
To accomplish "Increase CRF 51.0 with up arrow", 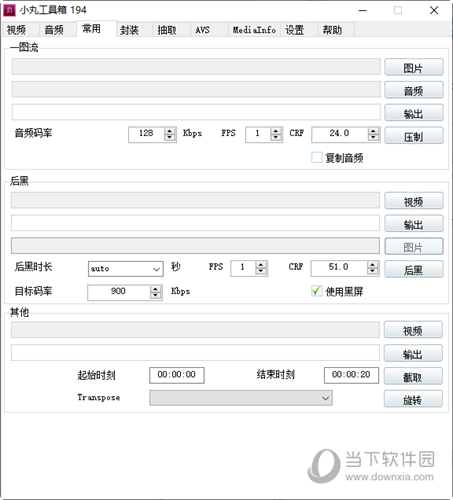I will 372,265.
